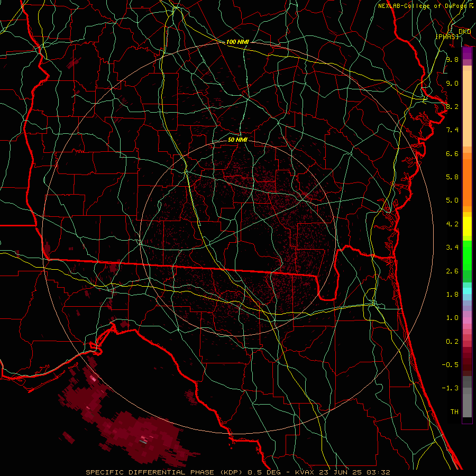Pick the large peach color bar segment
The width and height of the screenshot is (476, 476).
(x=467, y=108)
